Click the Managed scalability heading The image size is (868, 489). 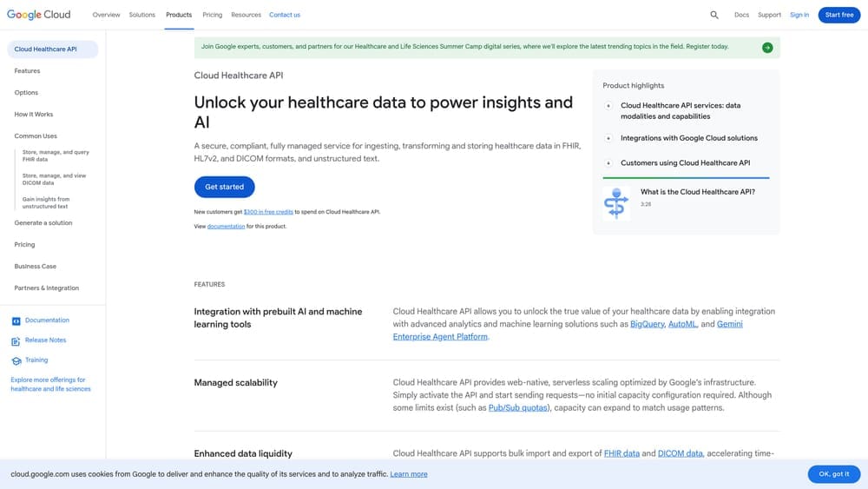pos(236,383)
